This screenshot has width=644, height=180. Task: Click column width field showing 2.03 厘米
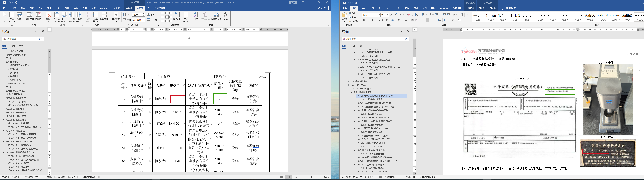point(138,20)
